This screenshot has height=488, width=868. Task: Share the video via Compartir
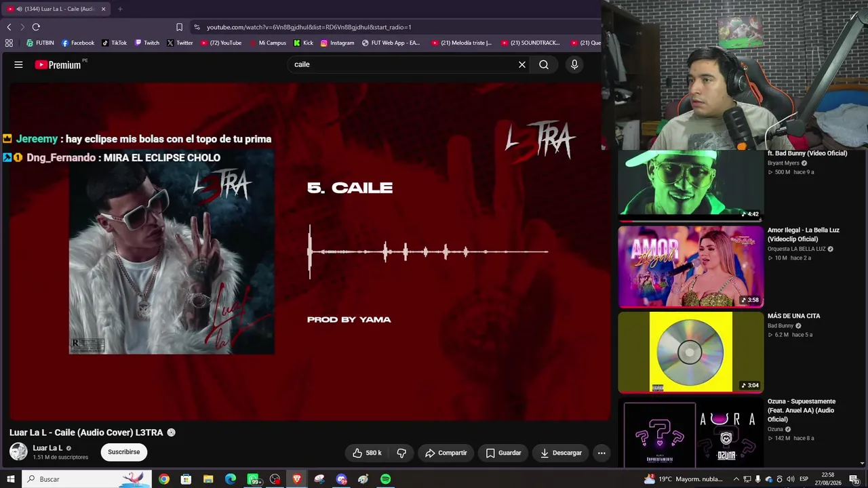[446, 453]
